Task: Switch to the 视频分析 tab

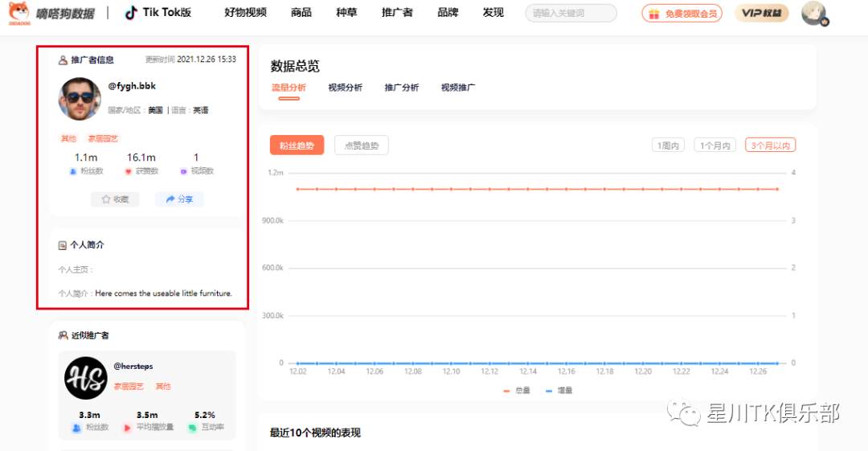Action: click(345, 88)
